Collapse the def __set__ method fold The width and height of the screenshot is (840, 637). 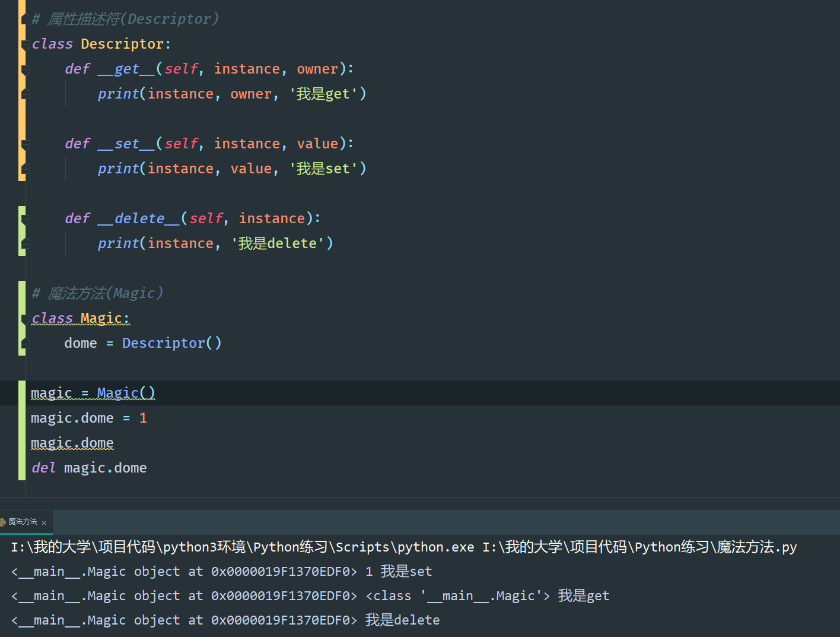coord(26,144)
